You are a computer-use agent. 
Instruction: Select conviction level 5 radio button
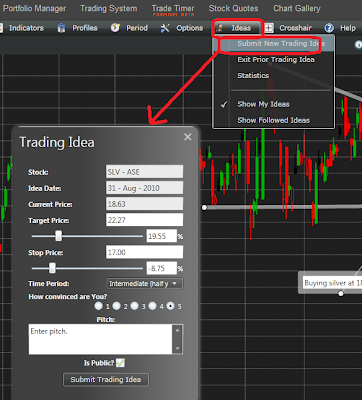[x=170, y=306]
